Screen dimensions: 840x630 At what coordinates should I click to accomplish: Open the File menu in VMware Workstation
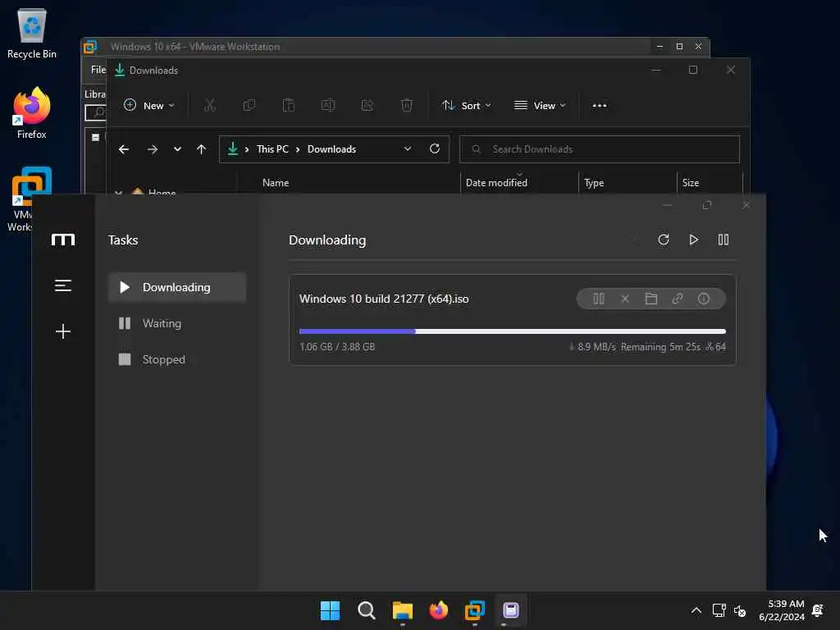tap(98, 70)
